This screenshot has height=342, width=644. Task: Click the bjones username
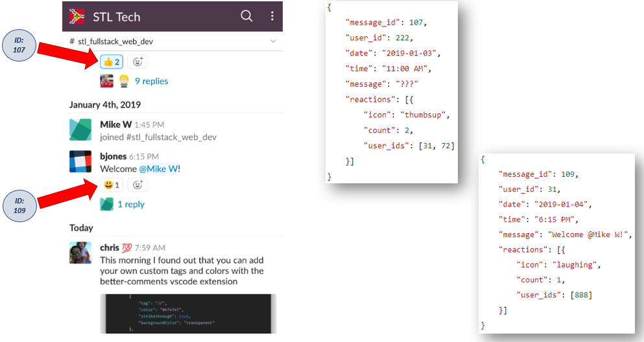click(x=113, y=157)
